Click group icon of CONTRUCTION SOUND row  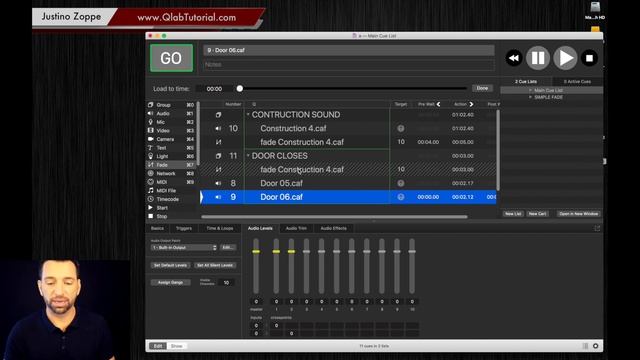click(x=218, y=115)
